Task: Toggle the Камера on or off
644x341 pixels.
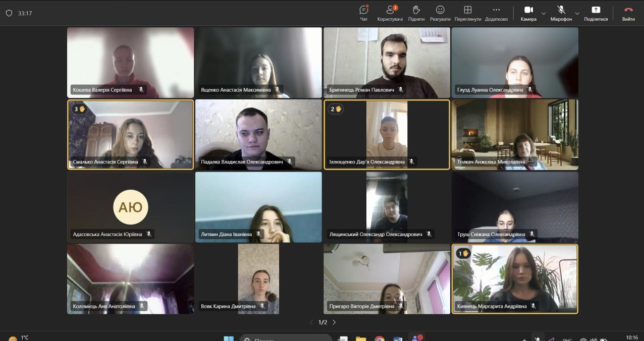Action: tap(528, 13)
